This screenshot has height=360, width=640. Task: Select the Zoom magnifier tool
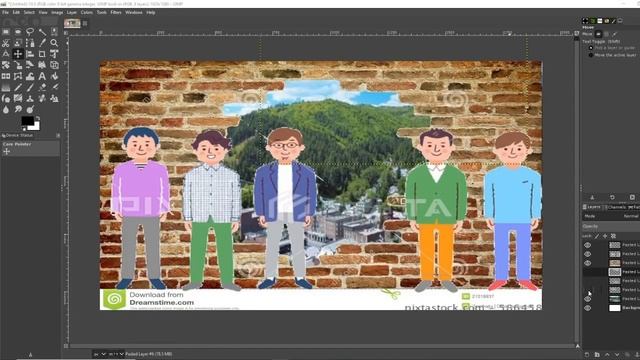tap(54, 43)
